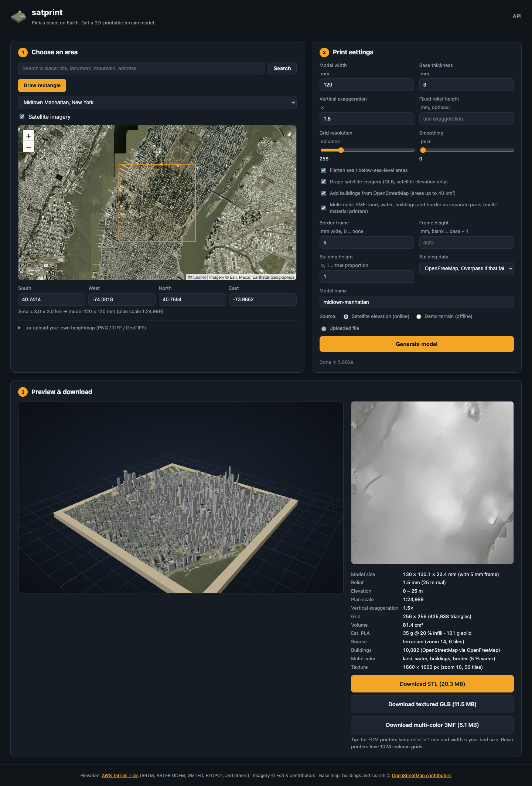The image size is (532, 786).
Task: Click the Frame height field
Action: point(466,243)
